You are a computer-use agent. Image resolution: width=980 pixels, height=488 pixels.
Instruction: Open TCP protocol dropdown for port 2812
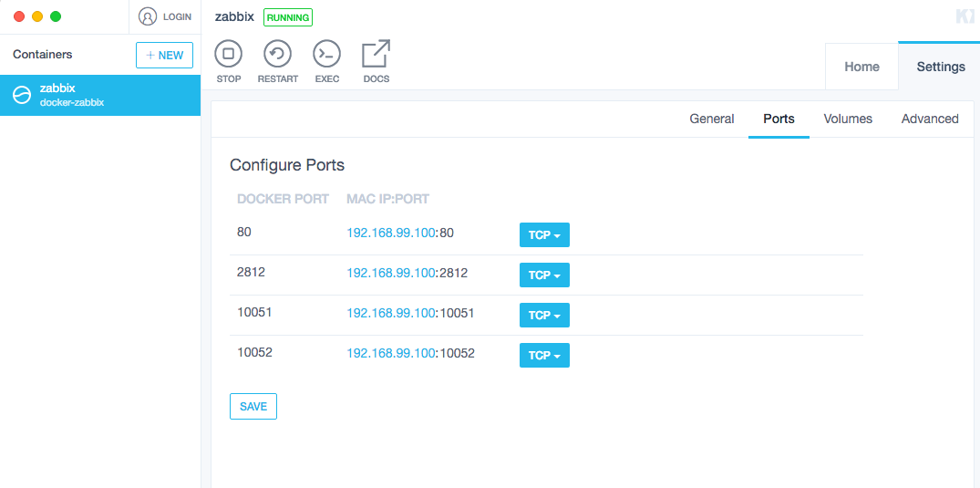click(544, 275)
